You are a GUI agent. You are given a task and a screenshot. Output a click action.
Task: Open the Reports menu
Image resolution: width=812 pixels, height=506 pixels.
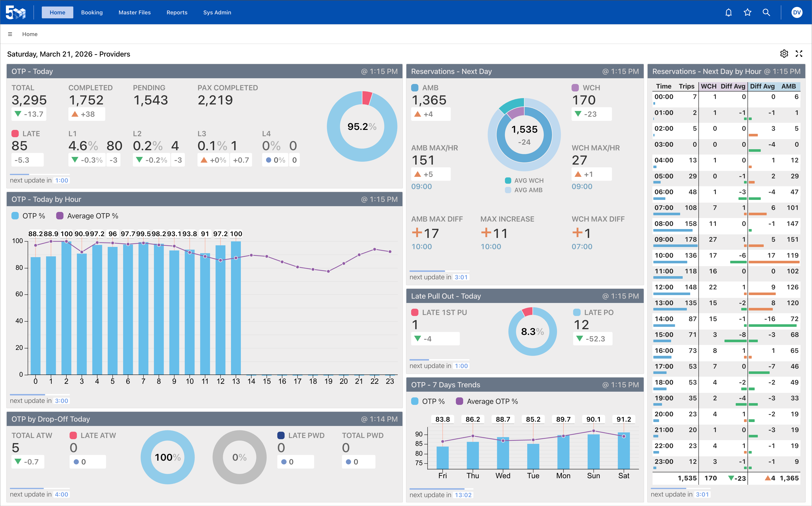[x=177, y=12]
